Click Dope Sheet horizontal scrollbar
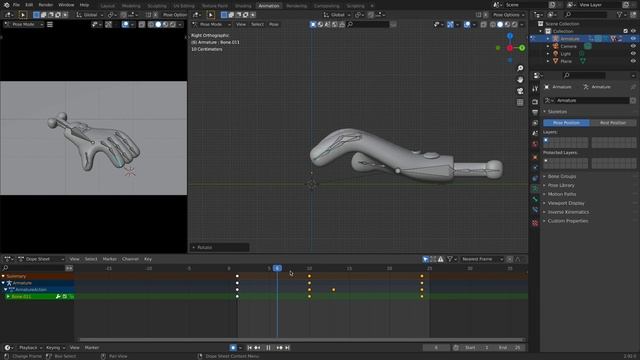This screenshot has height=360, width=640. click(301, 340)
